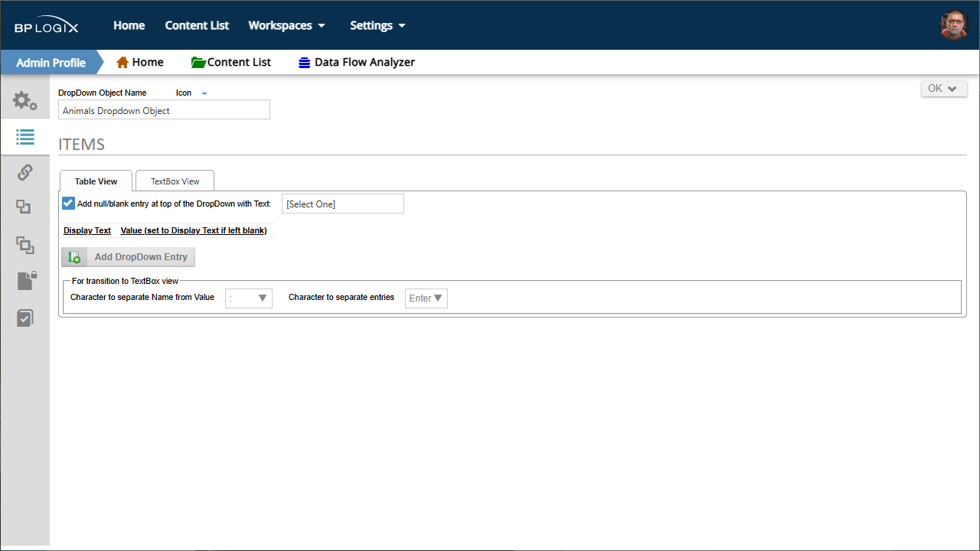Click the BP Logix logo
This screenshot has width=980, height=551.
coord(46,27)
